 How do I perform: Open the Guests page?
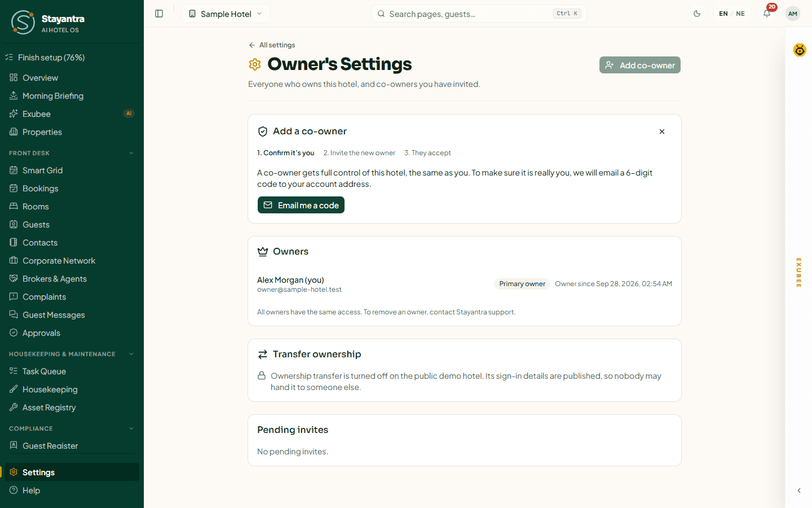pyautogui.click(x=72, y=225)
